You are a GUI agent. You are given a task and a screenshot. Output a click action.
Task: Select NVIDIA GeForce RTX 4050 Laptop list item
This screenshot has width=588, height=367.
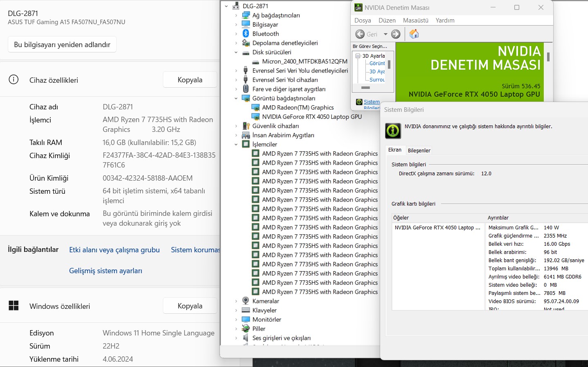click(x=437, y=227)
